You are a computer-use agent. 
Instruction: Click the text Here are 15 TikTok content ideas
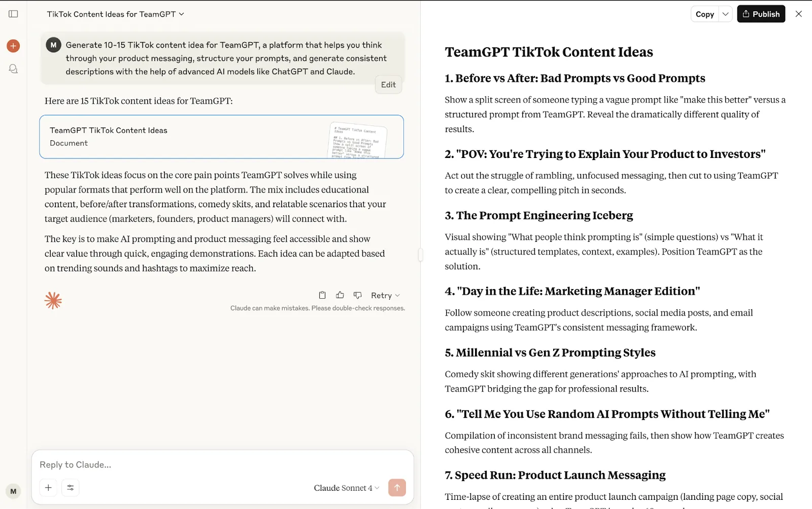(x=139, y=101)
